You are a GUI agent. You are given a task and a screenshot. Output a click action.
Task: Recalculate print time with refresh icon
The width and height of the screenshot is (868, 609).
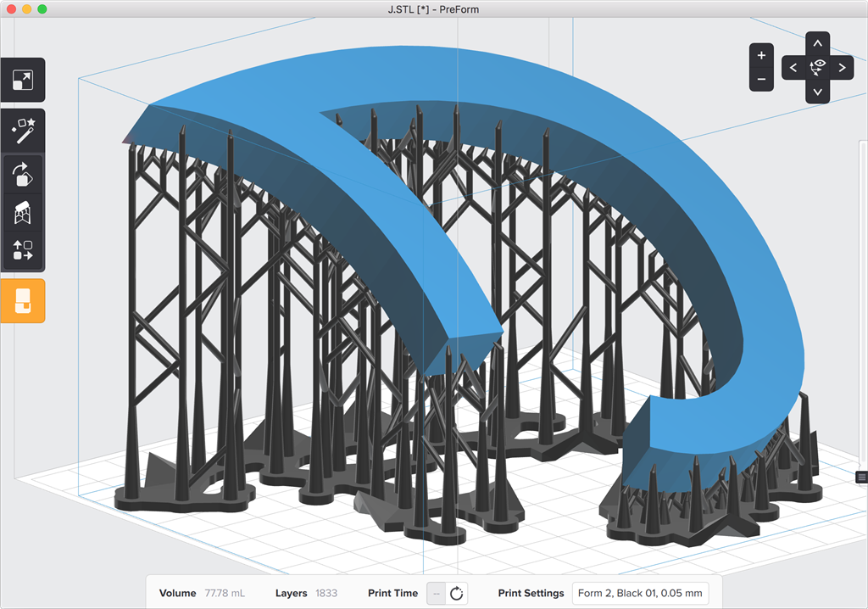coord(457,593)
